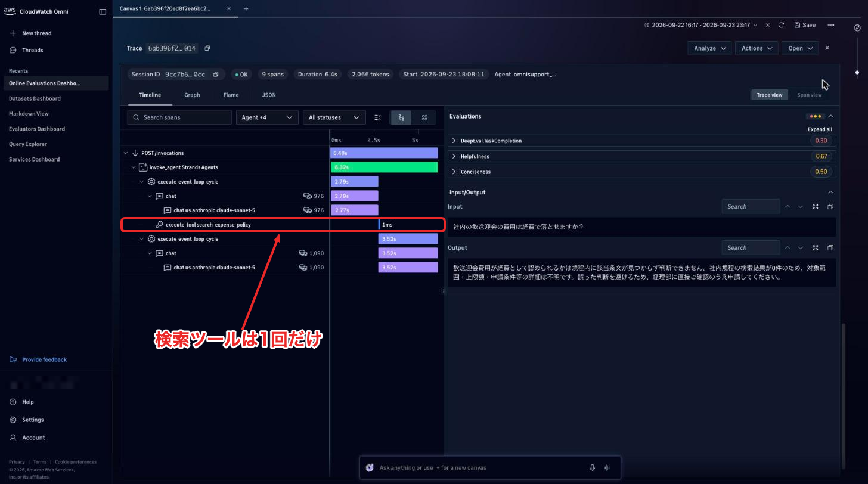Viewport: 868px width, 484px height.
Task: Open the Agent +4 span type filter
Action: click(x=267, y=117)
